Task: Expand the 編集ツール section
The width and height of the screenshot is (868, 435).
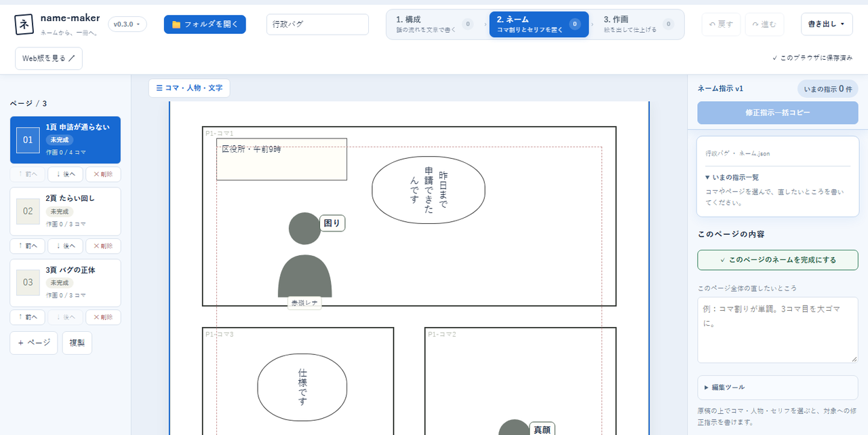Action: click(778, 387)
